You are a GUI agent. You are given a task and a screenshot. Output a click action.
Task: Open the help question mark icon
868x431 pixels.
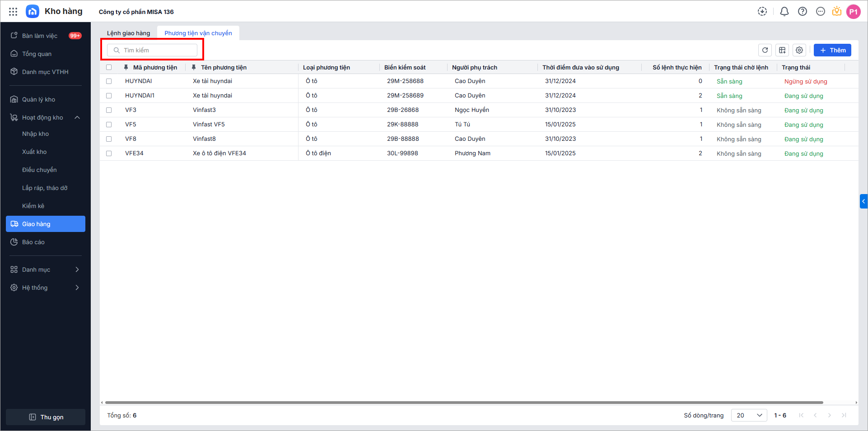tap(803, 12)
